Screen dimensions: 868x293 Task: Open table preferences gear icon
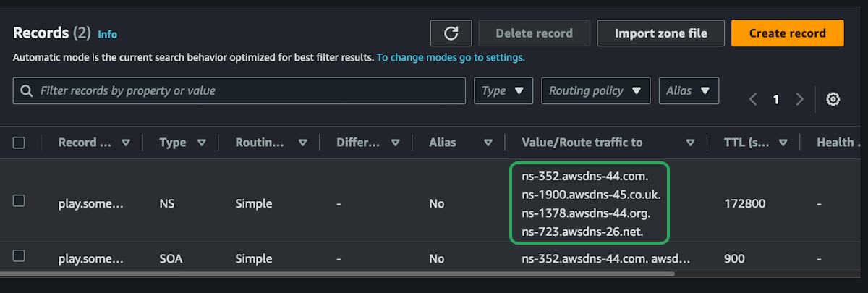coord(833,99)
